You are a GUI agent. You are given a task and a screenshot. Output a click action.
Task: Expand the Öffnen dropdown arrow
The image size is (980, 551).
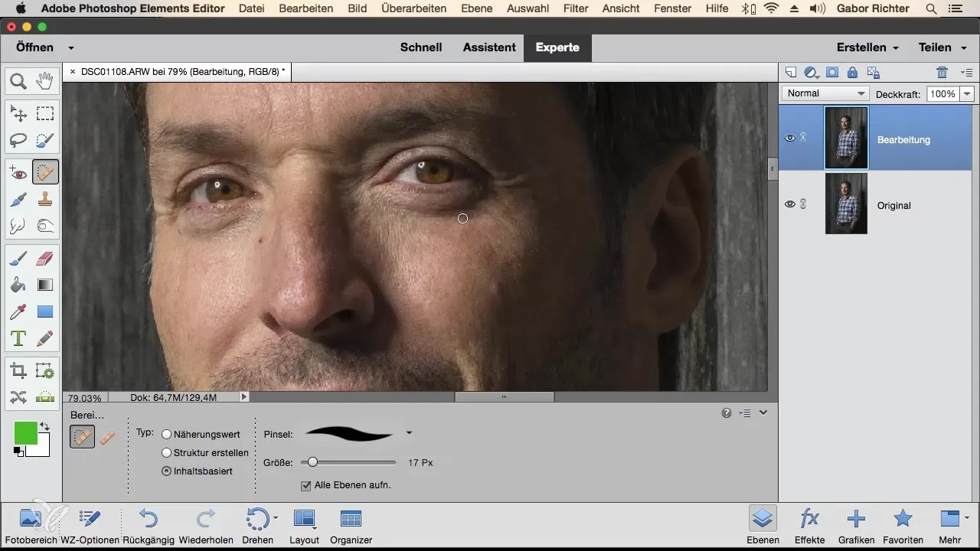pyautogui.click(x=70, y=47)
